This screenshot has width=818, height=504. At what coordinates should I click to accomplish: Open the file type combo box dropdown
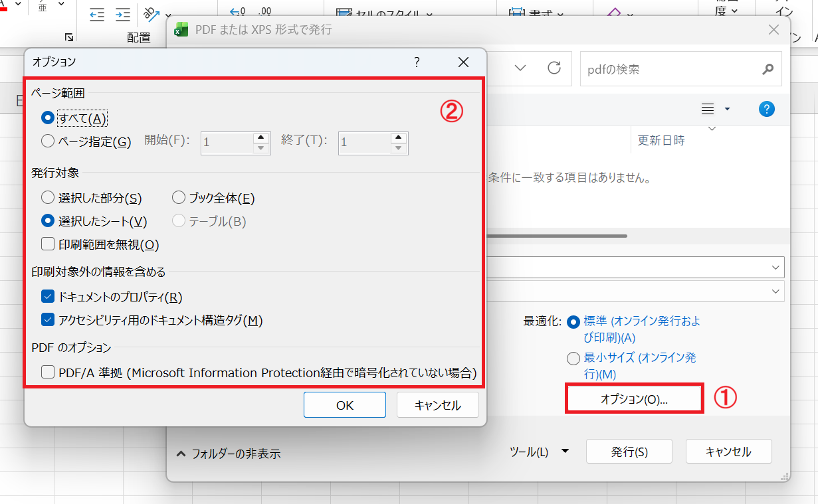pyautogui.click(x=775, y=291)
